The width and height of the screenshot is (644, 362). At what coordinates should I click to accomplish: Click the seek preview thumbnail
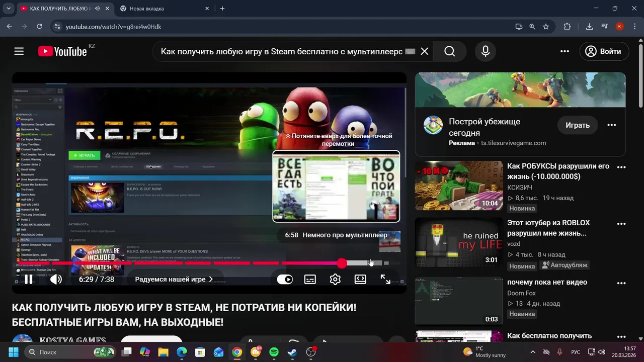[336, 186]
